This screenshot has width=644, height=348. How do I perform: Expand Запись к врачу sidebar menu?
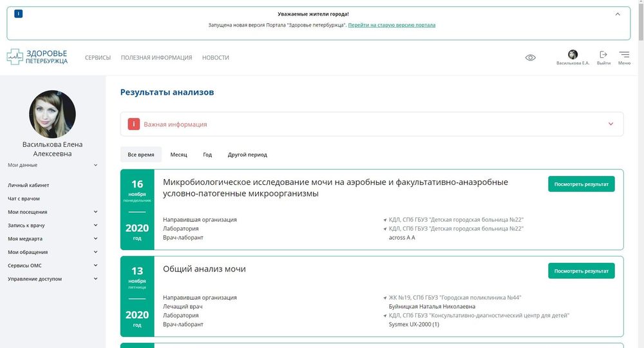pyautogui.click(x=95, y=226)
